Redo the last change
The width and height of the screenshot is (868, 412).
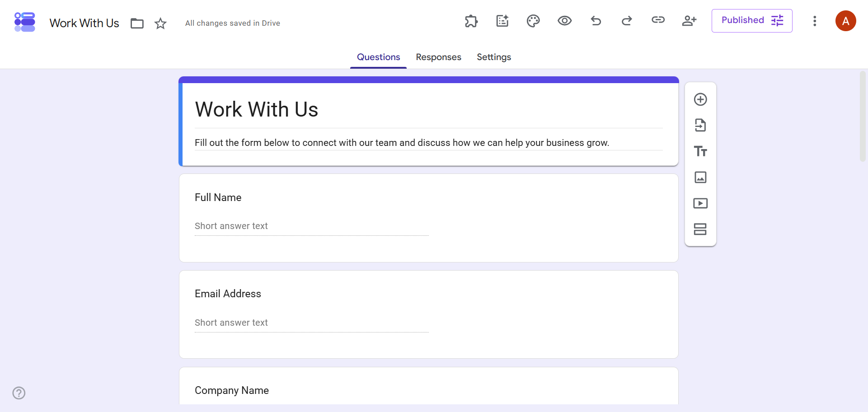pyautogui.click(x=627, y=21)
